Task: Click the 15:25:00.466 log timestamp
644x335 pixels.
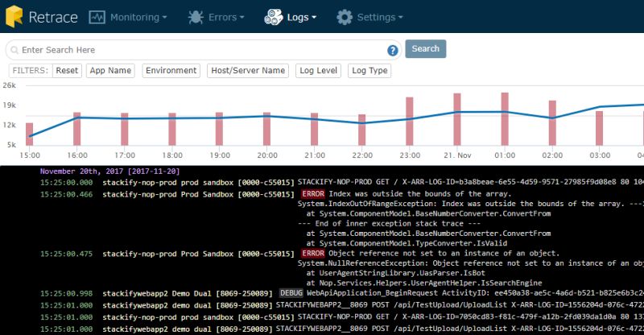Action: click(67, 194)
